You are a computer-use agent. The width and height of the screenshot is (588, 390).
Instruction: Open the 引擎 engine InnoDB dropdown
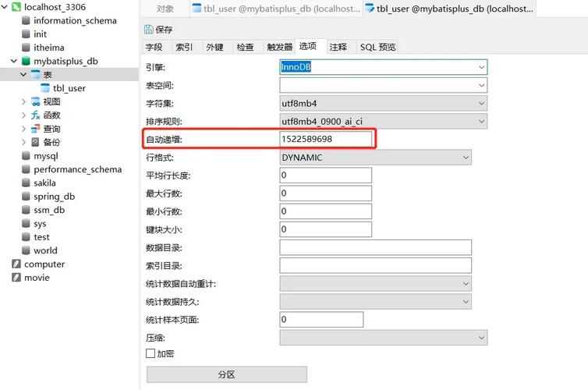click(481, 67)
